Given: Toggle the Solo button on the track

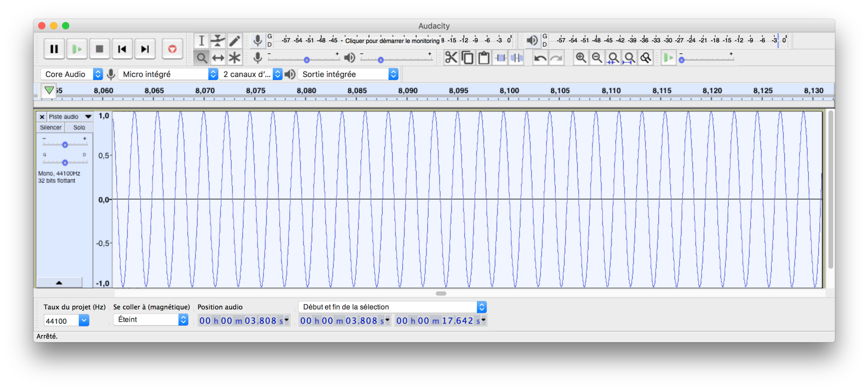Looking at the screenshot, I should pos(79,128).
